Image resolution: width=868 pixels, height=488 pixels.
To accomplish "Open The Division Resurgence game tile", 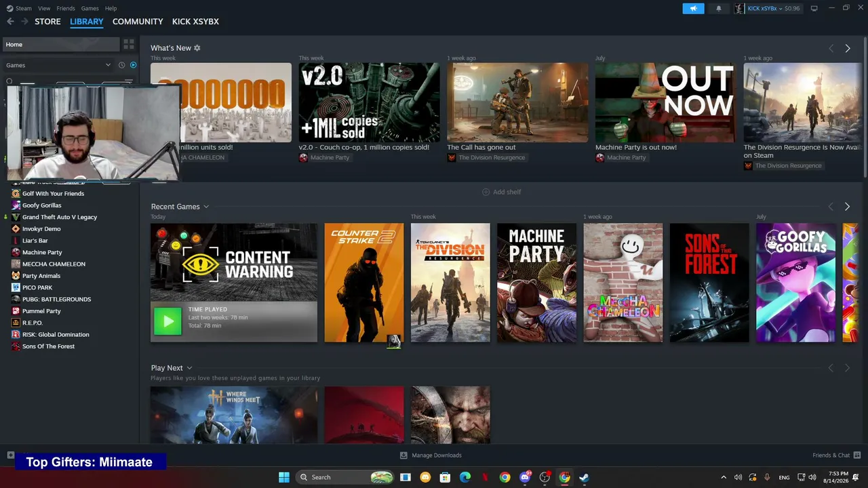I will 450,283.
